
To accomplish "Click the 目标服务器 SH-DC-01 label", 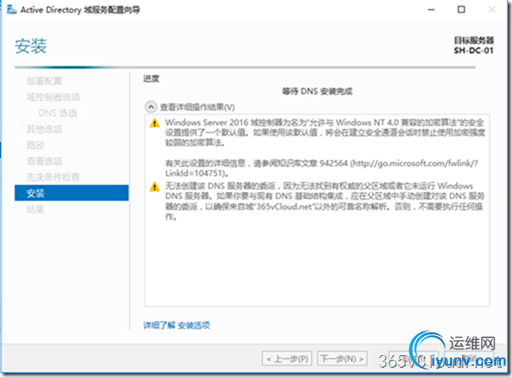I will pyautogui.click(x=473, y=45).
